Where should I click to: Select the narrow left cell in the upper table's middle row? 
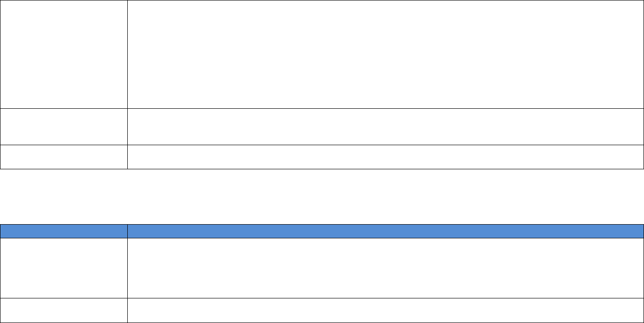point(64,126)
